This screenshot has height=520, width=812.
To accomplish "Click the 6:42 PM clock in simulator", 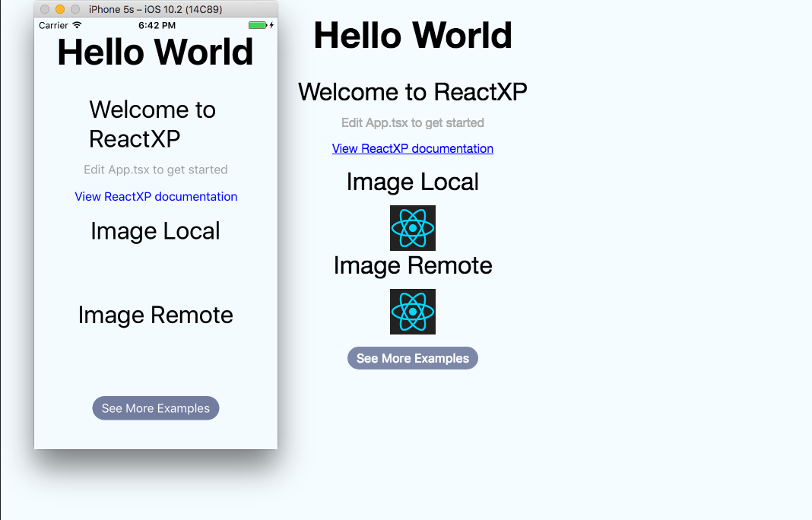I will (x=157, y=25).
